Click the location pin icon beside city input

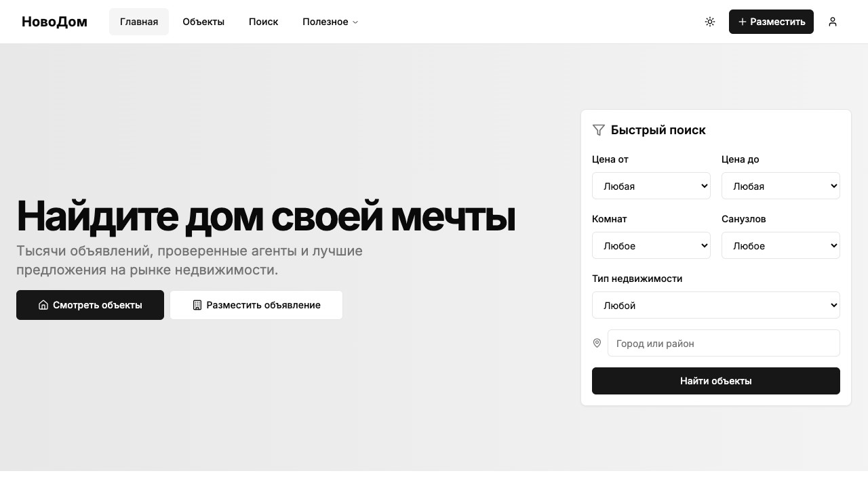coord(597,343)
